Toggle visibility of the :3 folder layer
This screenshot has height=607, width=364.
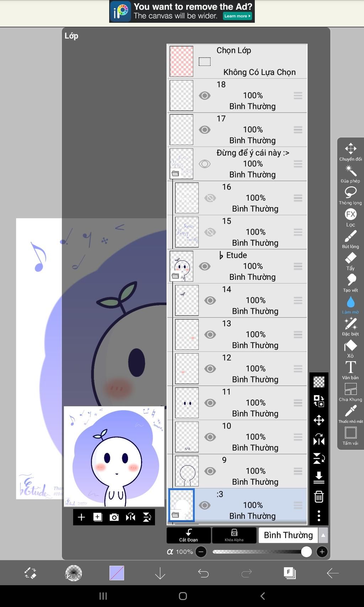point(205,505)
